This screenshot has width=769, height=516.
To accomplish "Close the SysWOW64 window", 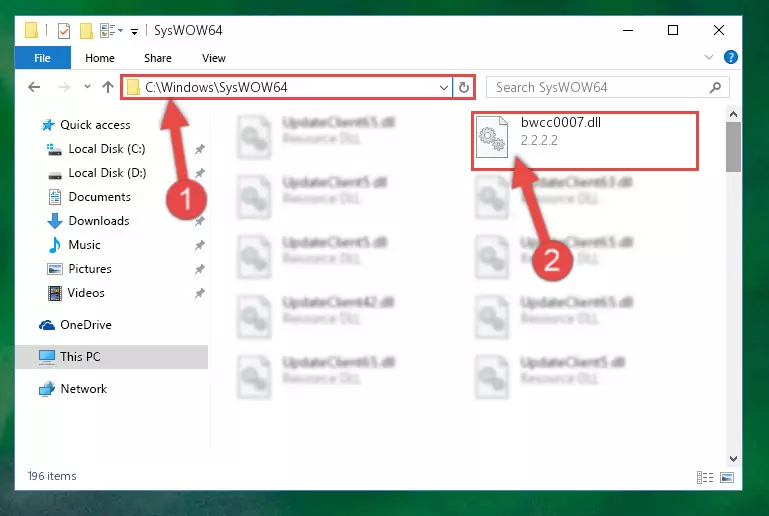I will pos(718,30).
